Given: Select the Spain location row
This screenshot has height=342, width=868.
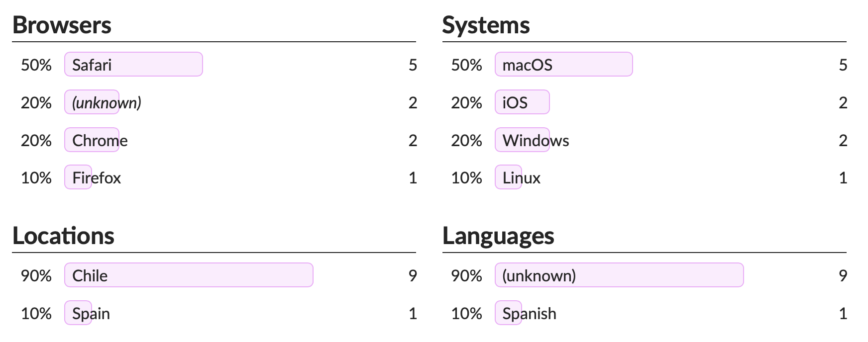Looking at the screenshot, I should coord(91,313).
